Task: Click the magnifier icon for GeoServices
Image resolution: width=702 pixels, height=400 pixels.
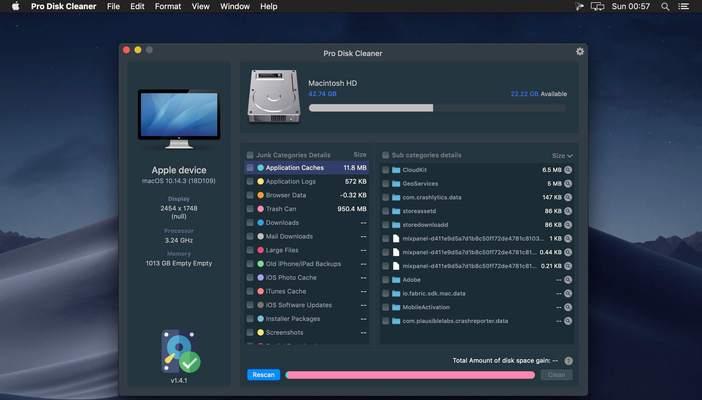Action: 568,184
